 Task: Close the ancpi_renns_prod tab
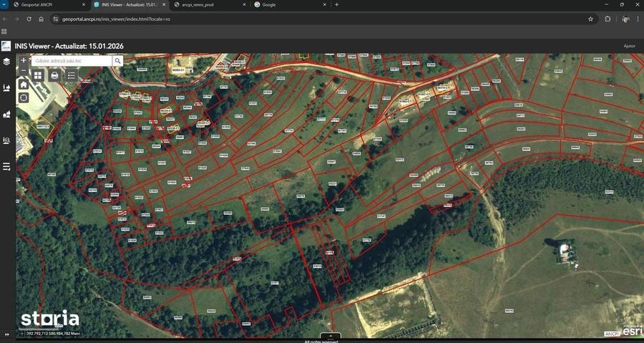tap(244, 4)
